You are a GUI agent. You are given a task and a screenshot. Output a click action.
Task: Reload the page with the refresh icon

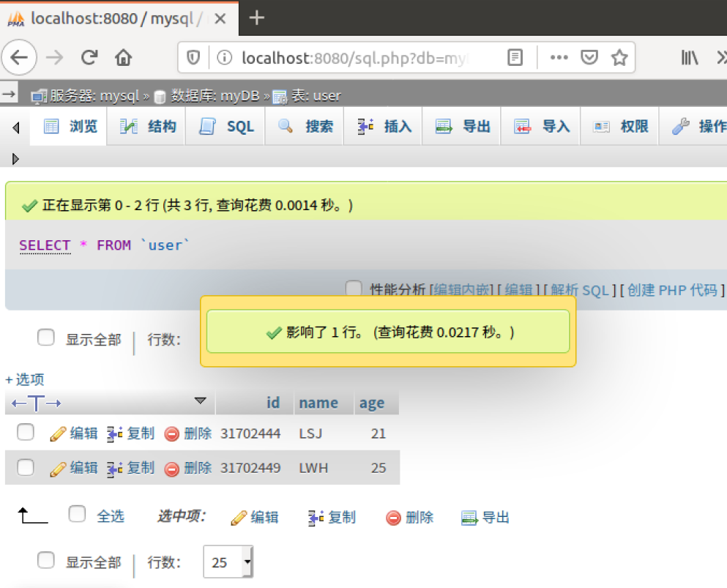[x=89, y=58]
